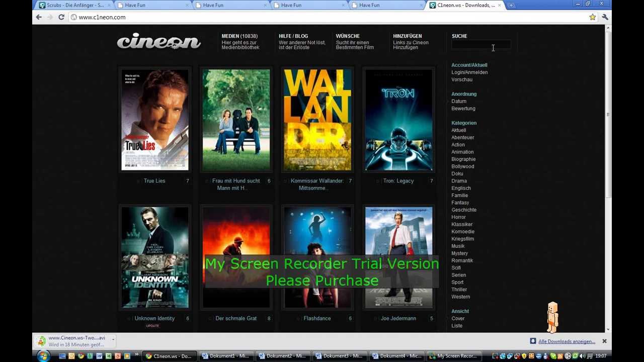
Task: Click the VLC cone icon of downloading file
Action: [x=41, y=341]
